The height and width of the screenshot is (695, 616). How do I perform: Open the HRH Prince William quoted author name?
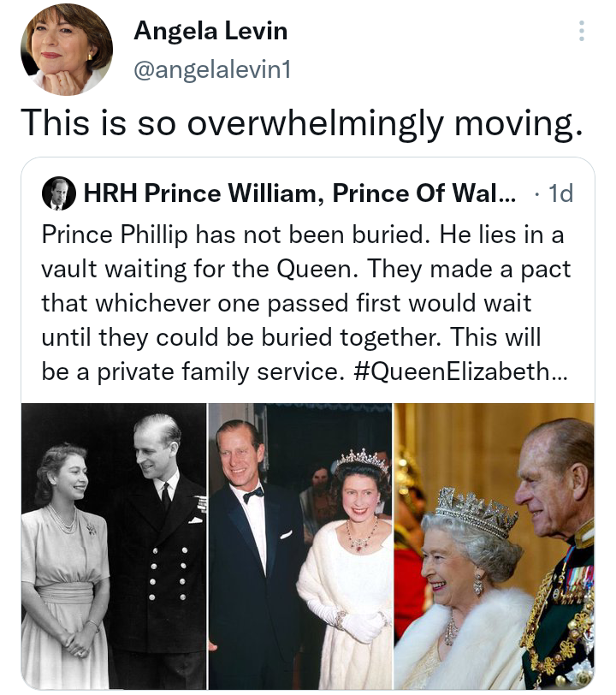(x=289, y=194)
